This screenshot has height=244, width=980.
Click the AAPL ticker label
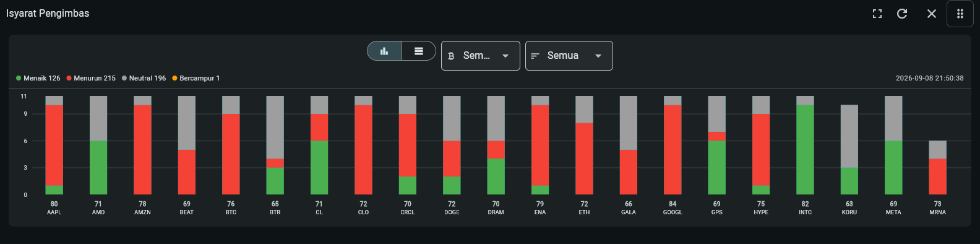click(54, 212)
